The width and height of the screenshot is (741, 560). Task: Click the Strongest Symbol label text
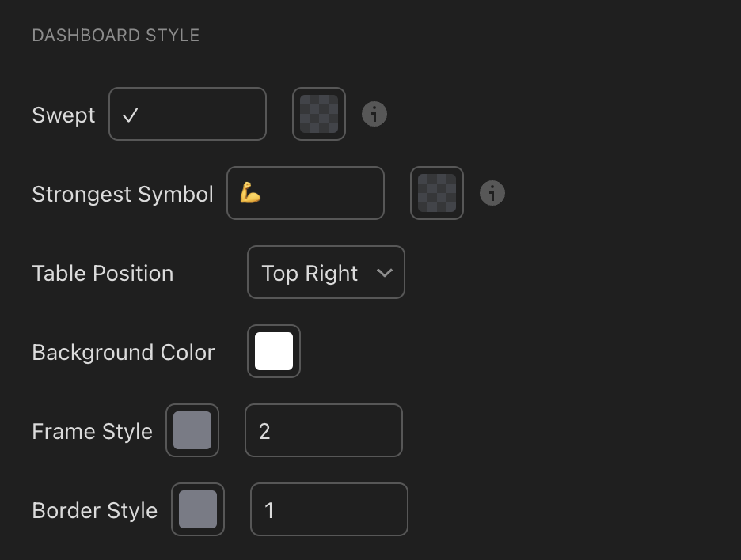tap(123, 194)
